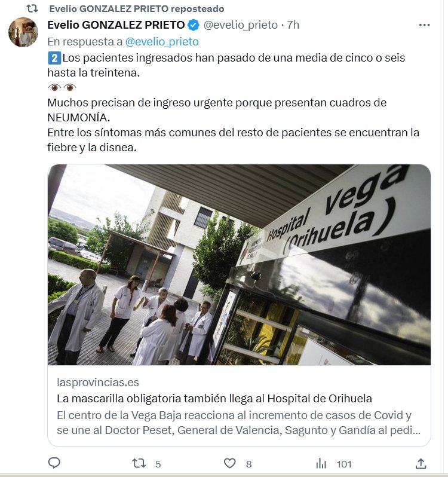Viewport: 448px width, 477px height.
Task: Open the Hospital Vega Baja article image
Action: [239, 265]
